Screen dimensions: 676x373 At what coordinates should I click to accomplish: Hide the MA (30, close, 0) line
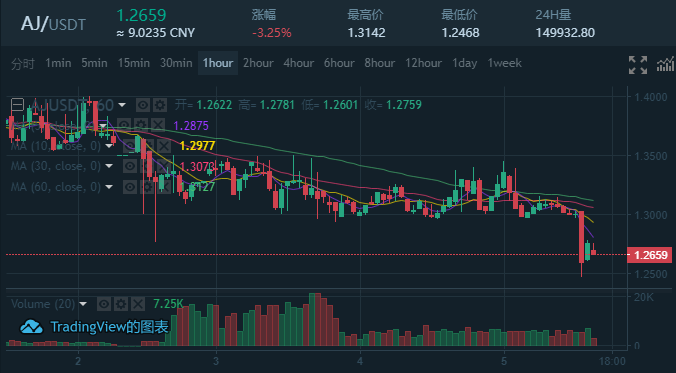tap(130, 166)
